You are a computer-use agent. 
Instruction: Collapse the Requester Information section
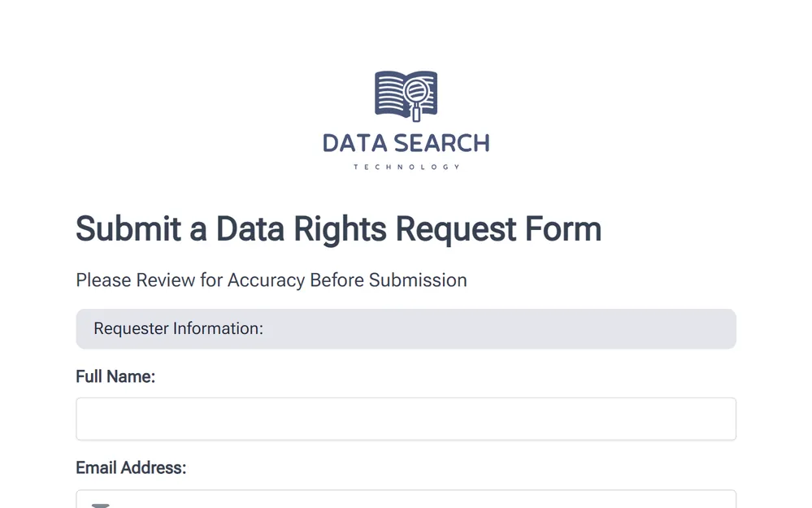pos(406,328)
